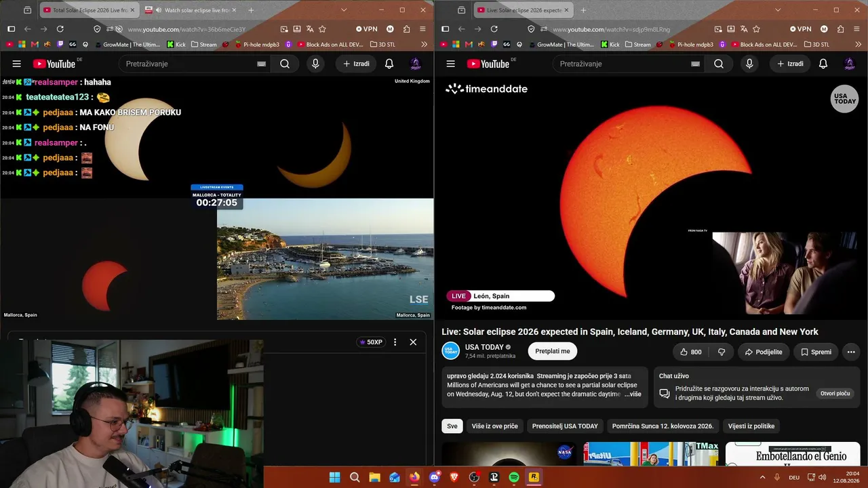Toggle the autoplay-blocked icon in left address bar
This screenshot has width=868, height=488.
click(x=119, y=29)
